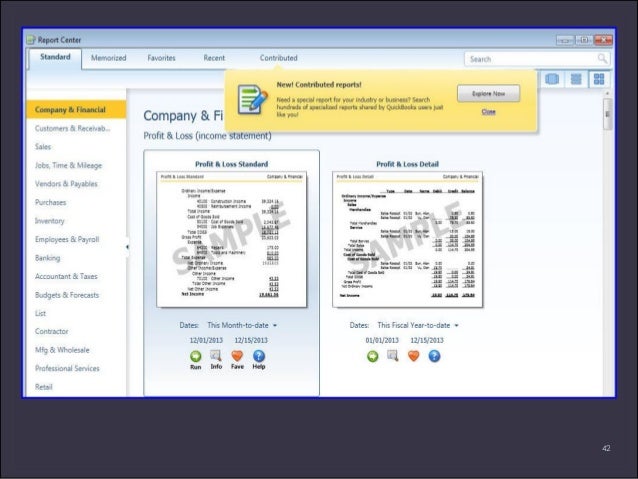Viewport: 638px width, 479px height.
Task: Click the Profit & Loss Detail sample thumbnail
Action: pyautogui.click(x=407, y=239)
